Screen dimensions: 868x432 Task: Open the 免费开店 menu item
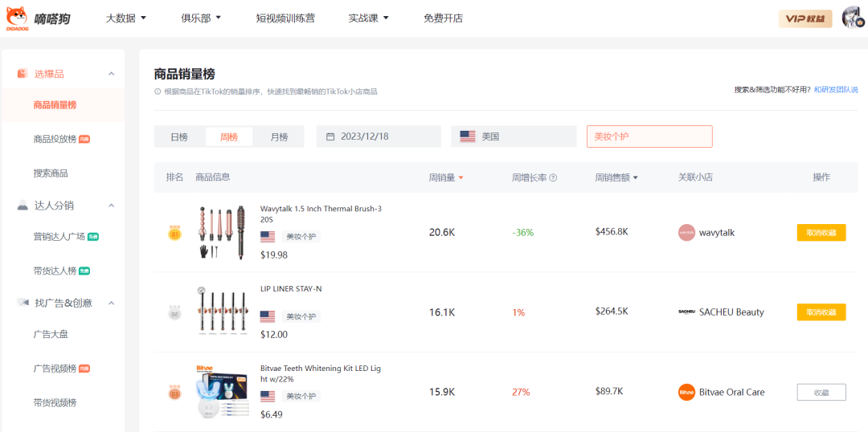pyautogui.click(x=443, y=18)
